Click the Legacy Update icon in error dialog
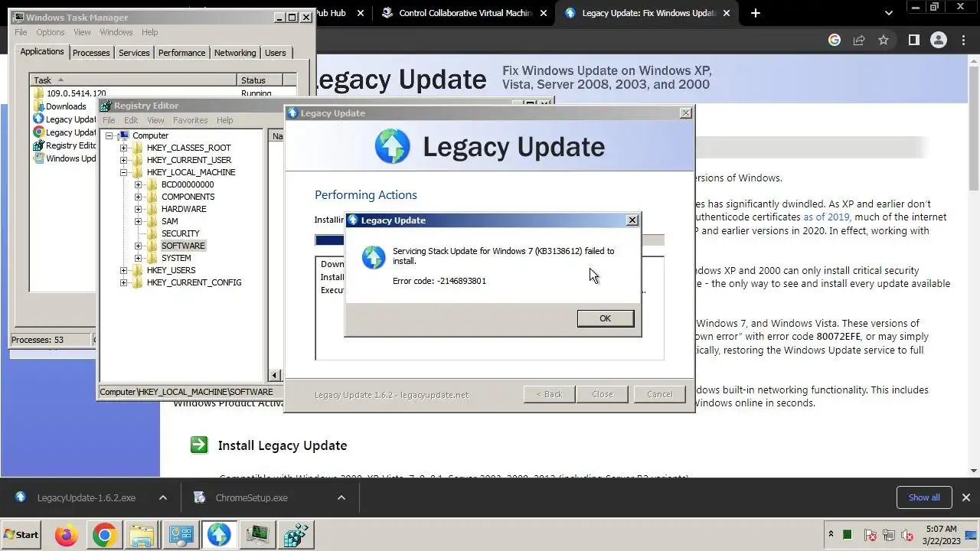 [x=374, y=257]
